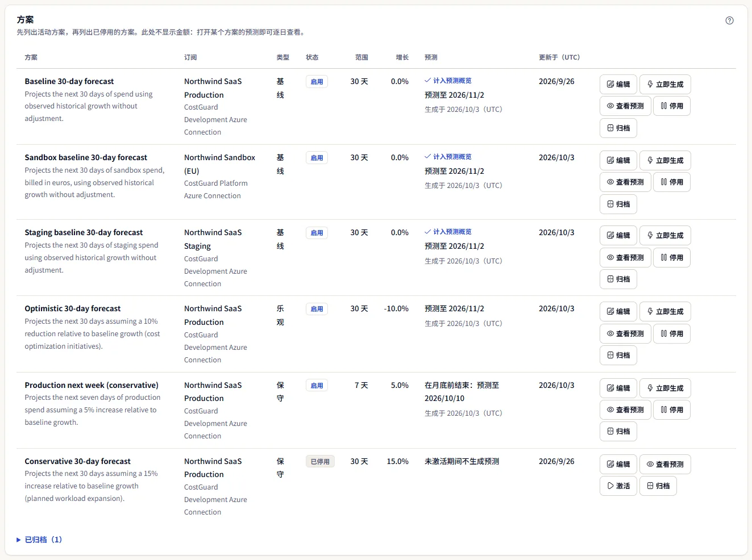View forecast (查看预测) for Baseline 30-day forecast
752x560 pixels.
pos(625,106)
